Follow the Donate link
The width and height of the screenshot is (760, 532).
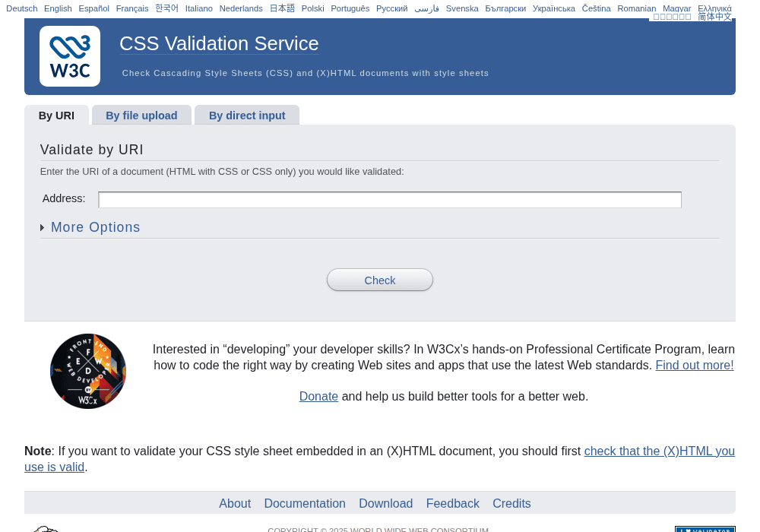(x=318, y=396)
